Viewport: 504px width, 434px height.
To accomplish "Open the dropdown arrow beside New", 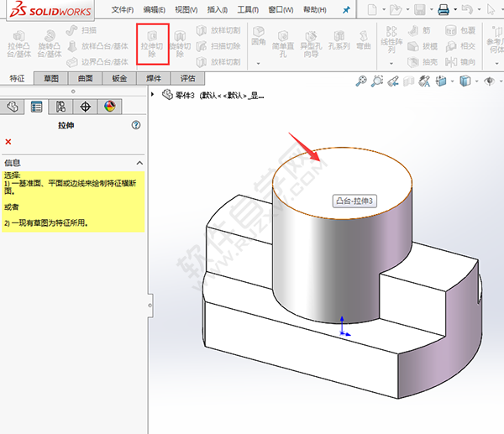I will point(384,9).
